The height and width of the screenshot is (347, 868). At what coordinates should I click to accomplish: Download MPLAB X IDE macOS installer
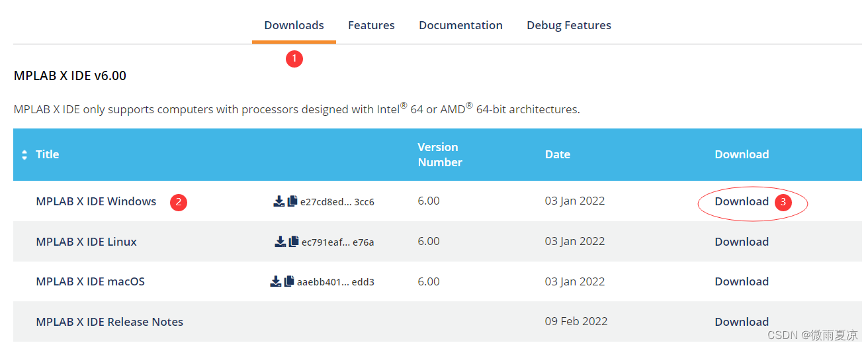[x=742, y=281]
